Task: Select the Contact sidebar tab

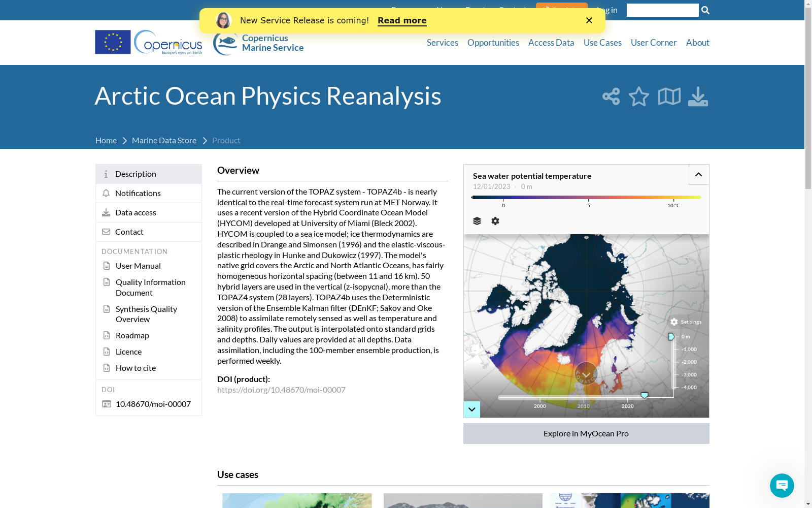Action: pos(149,232)
